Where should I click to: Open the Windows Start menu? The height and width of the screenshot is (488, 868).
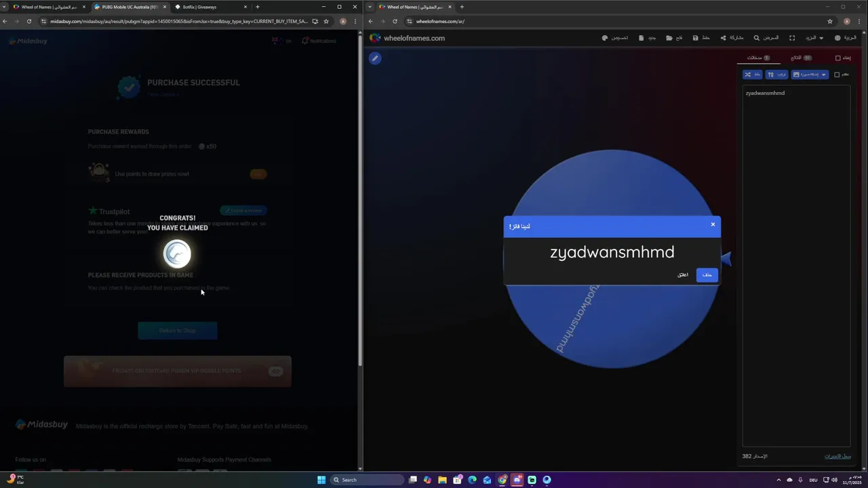coord(321,480)
